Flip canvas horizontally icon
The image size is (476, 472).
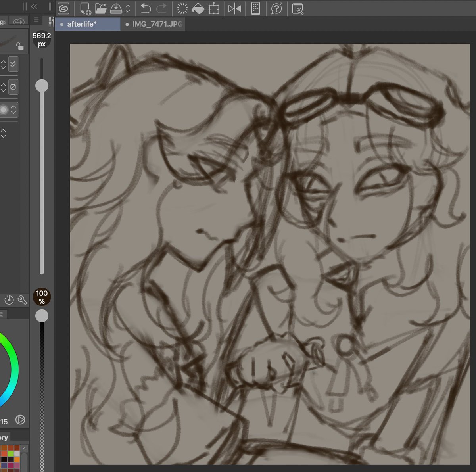click(235, 8)
